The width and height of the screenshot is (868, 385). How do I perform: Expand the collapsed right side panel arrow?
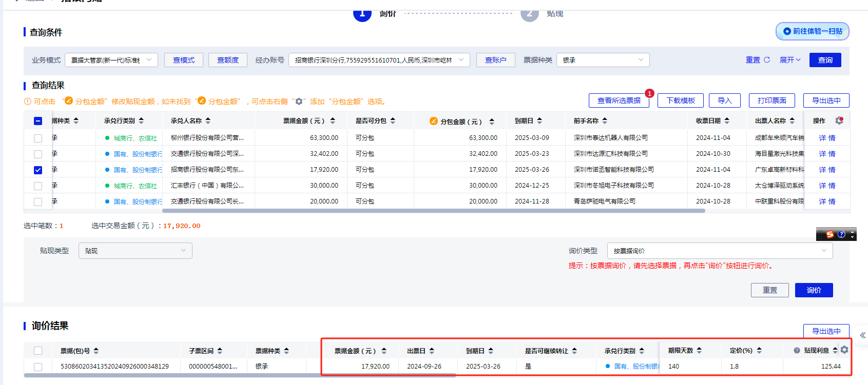(x=863, y=335)
